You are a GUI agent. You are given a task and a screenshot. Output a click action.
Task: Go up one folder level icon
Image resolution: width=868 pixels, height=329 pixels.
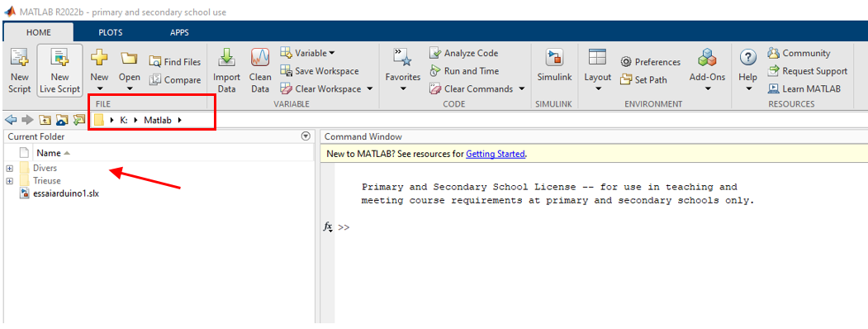[x=45, y=120]
